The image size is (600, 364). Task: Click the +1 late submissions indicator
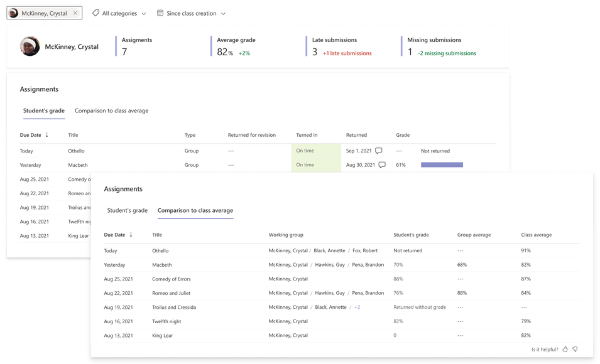click(347, 53)
